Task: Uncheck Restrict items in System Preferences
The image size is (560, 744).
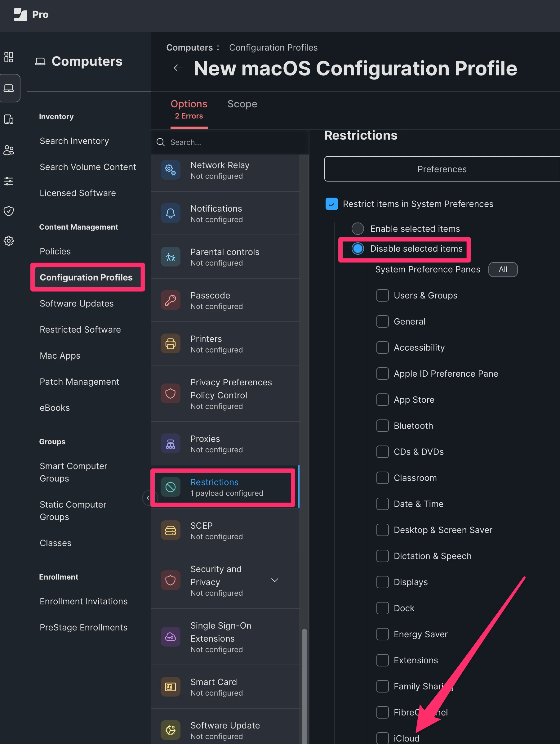Action: click(332, 204)
